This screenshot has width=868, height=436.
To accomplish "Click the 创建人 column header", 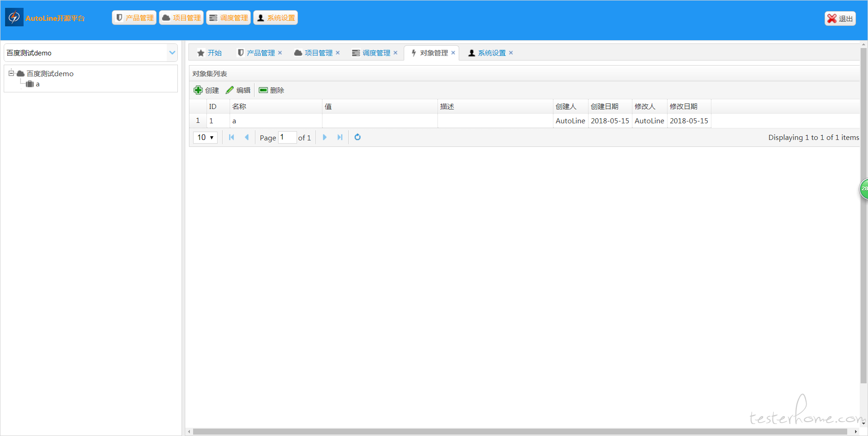I will click(x=571, y=106).
